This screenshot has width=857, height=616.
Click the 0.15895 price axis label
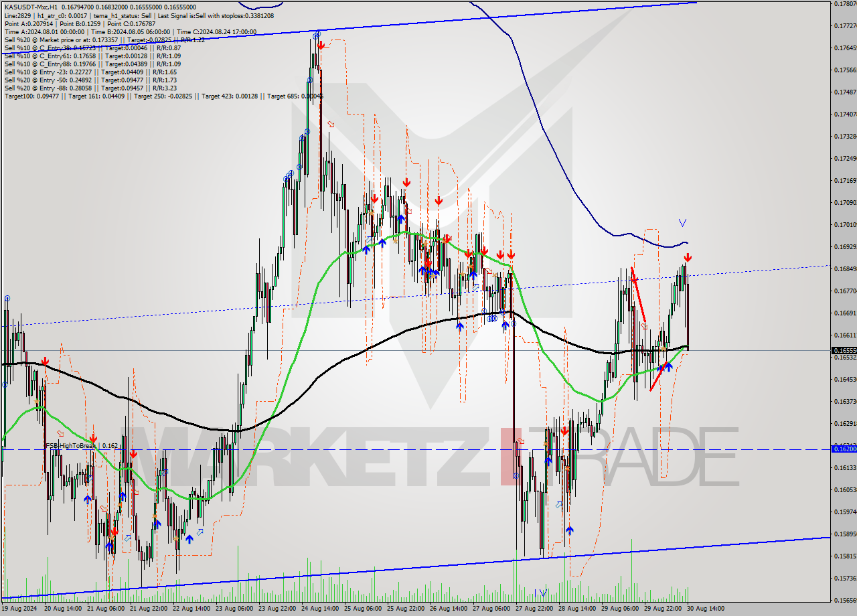[845, 534]
